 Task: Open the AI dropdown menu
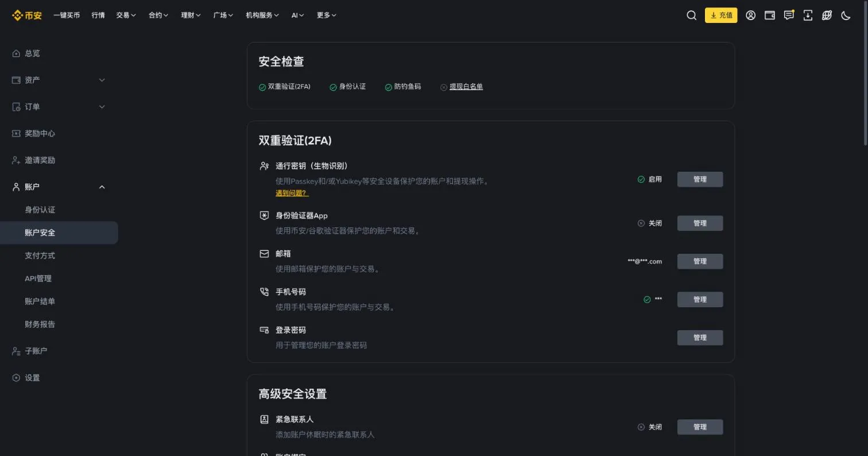point(297,16)
